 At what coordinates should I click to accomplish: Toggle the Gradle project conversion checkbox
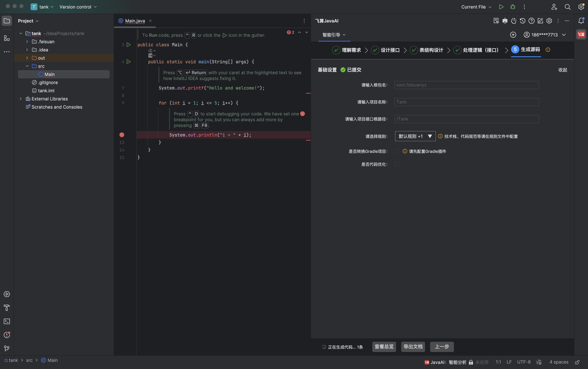pos(397,151)
